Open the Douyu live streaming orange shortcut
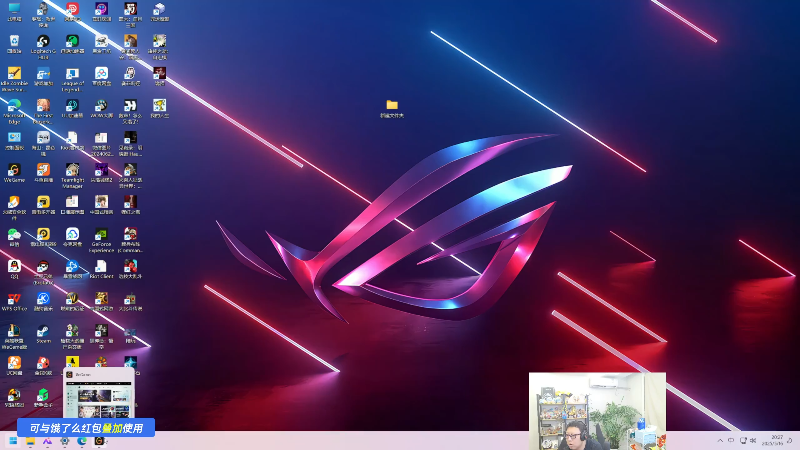This screenshot has width=800, height=450. [x=43, y=173]
